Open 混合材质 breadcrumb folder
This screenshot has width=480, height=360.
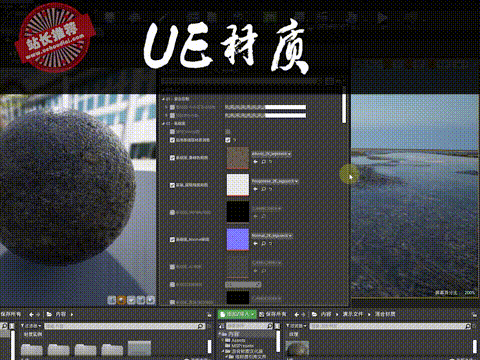point(385,314)
